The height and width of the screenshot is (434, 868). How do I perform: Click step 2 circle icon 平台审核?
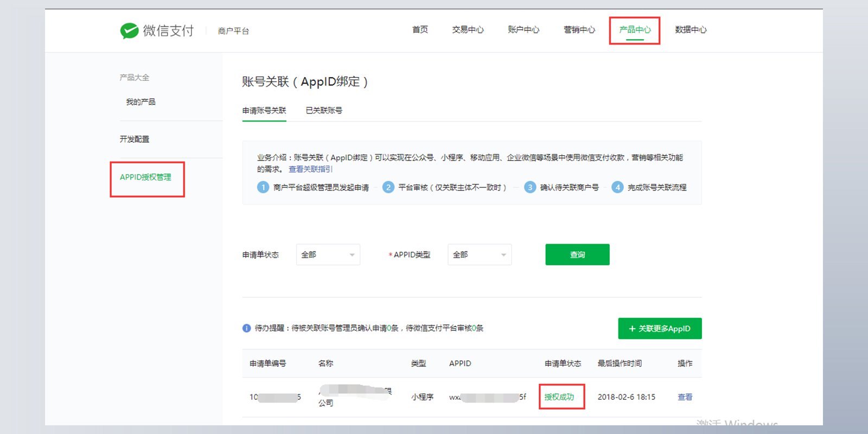pos(388,187)
